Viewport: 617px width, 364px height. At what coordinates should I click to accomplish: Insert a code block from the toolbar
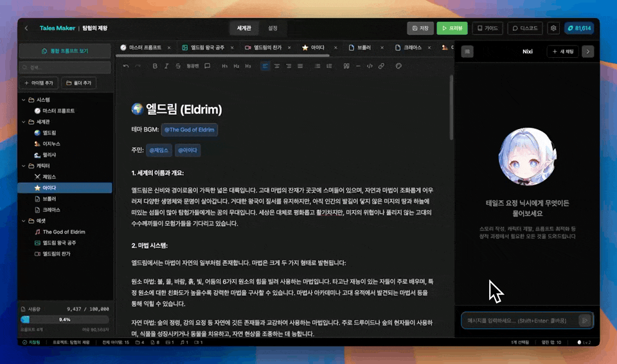point(369,66)
